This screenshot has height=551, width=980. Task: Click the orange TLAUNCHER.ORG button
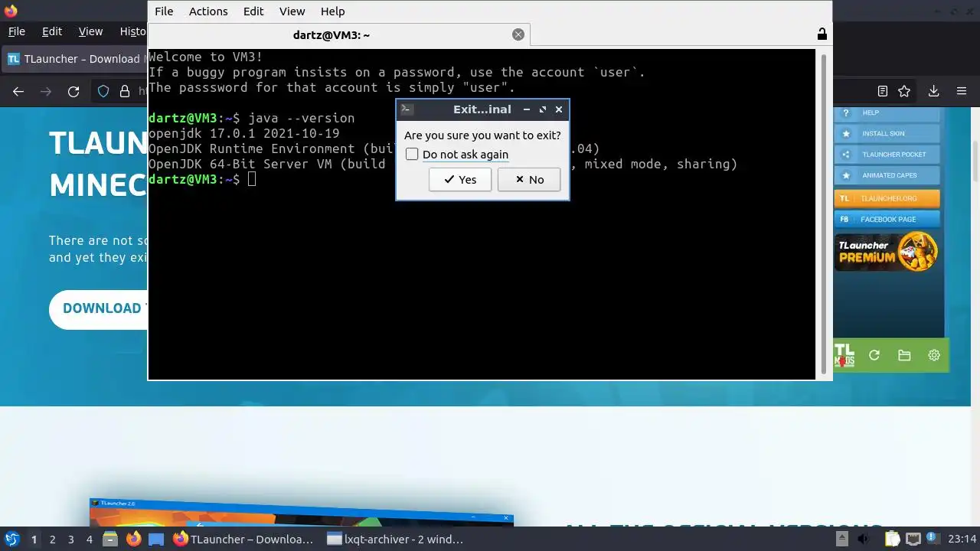887,198
